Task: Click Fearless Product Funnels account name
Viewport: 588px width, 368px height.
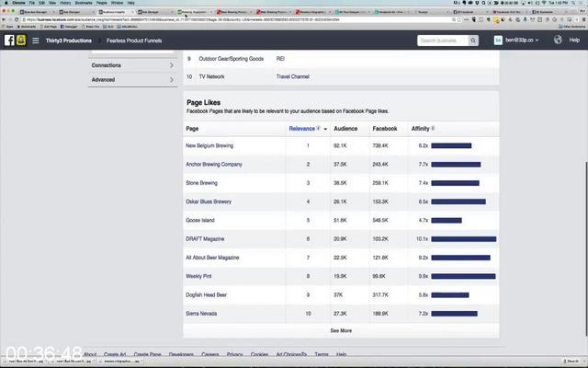Action: [134, 40]
